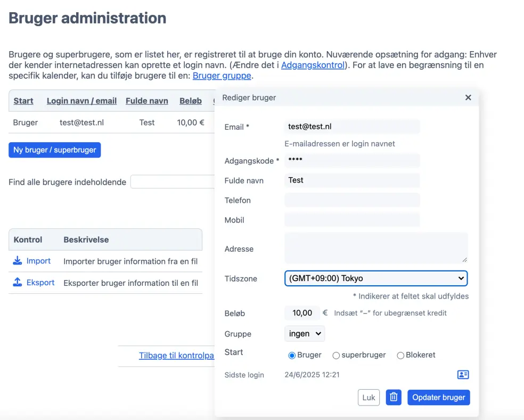Focus the Adresse text area
Image resolution: width=524 pixels, height=420 pixels.
click(376, 248)
